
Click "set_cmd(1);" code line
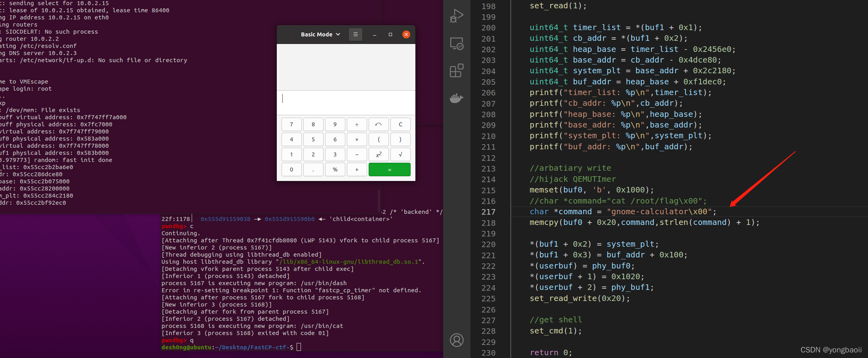click(556, 331)
